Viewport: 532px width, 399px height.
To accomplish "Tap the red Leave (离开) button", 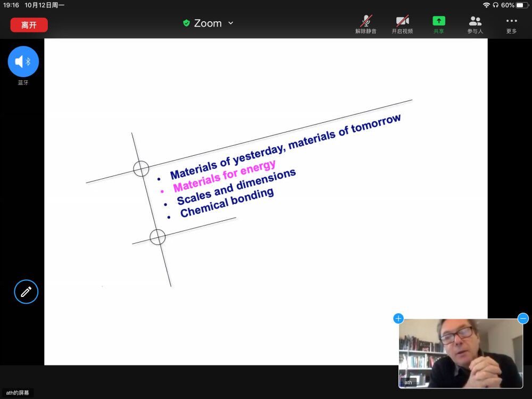I will (x=29, y=25).
